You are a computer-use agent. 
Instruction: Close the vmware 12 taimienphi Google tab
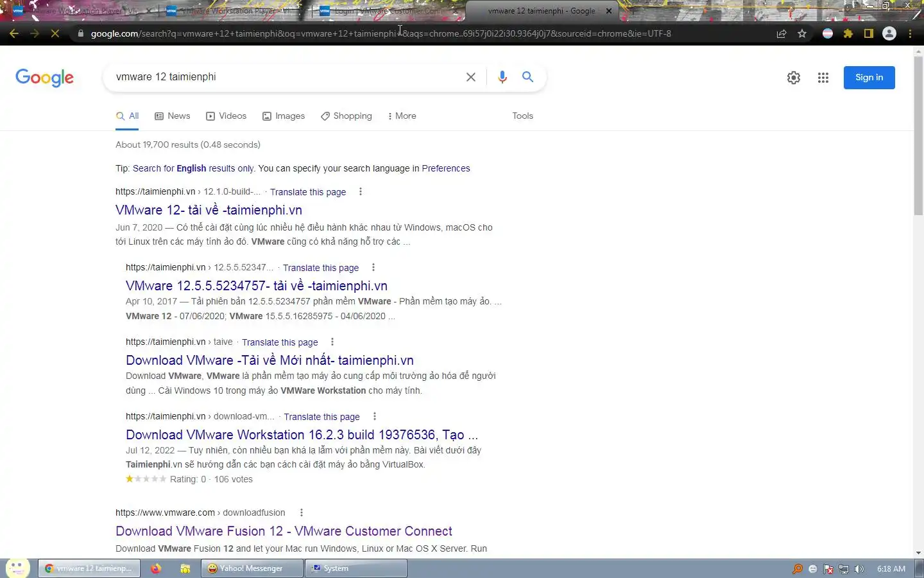coord(608,11)
